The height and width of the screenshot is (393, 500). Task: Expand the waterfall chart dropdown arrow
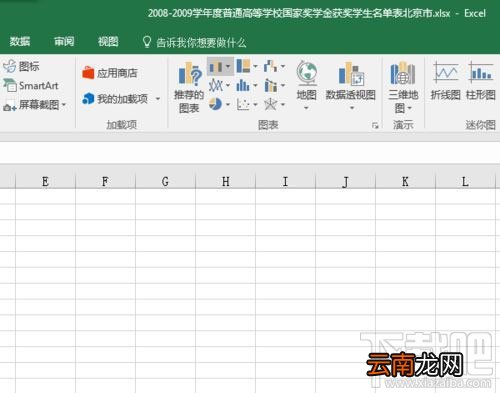click(x=283, y=66)
